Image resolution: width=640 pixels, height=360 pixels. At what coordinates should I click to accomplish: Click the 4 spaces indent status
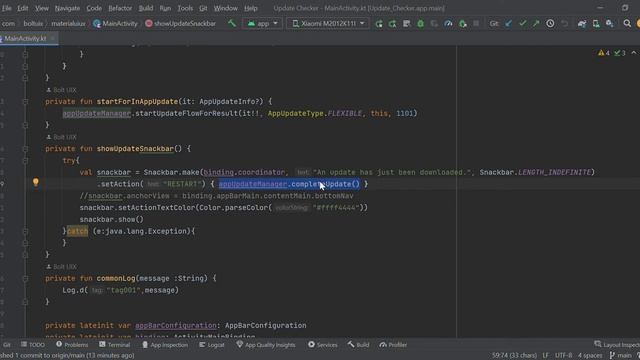pyautogui.click(x=590, y=356)
